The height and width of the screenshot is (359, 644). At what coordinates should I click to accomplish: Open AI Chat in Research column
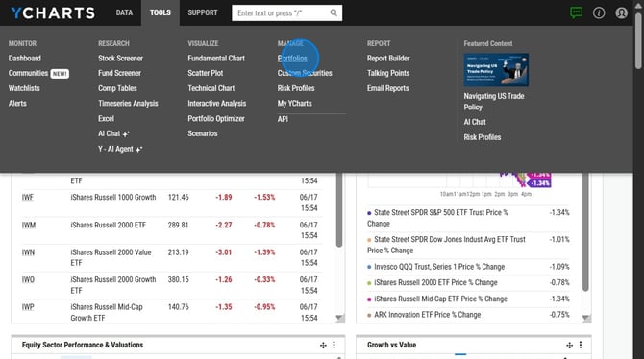pos(113,133)
